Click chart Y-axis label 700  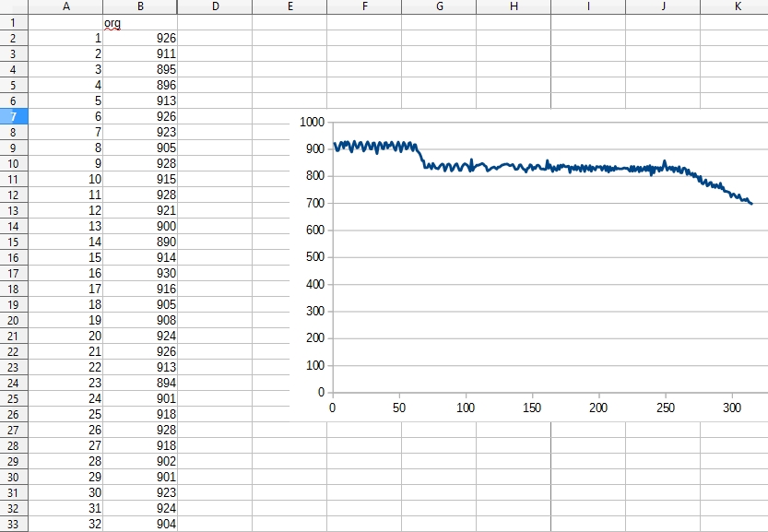[x=315, y=203]
